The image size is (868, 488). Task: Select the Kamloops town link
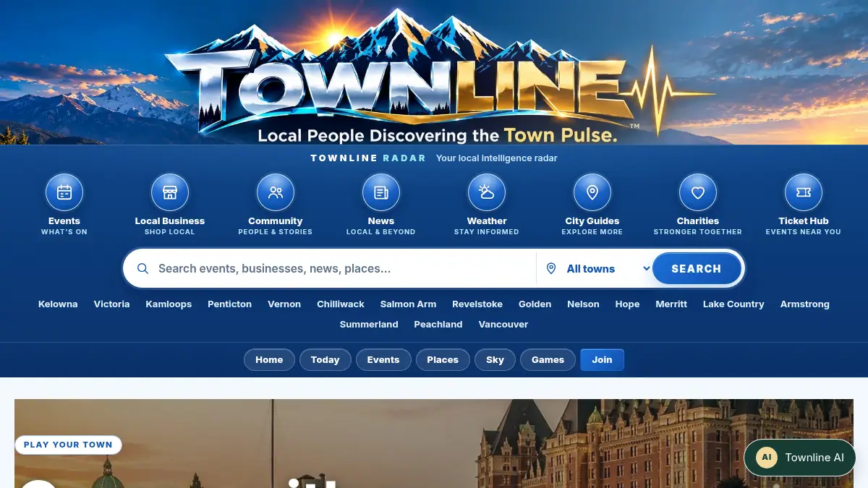click(169, 304)
